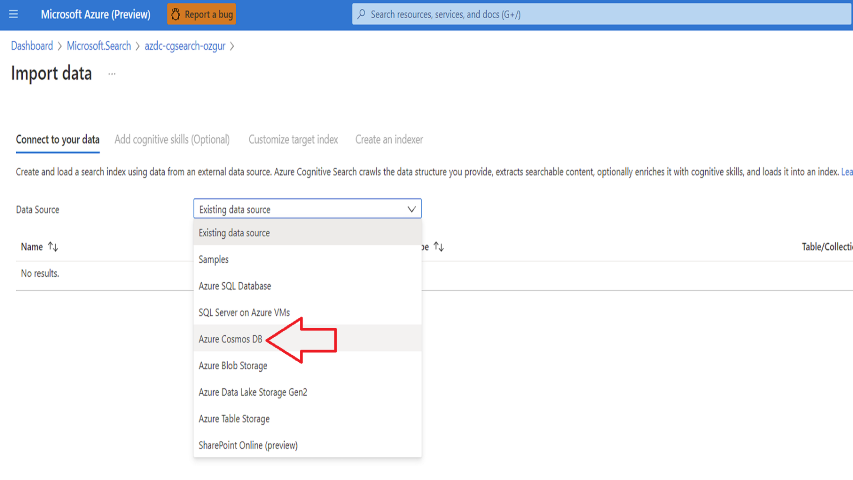Click the Table/Collection column header
The image size is (853, 480).
(x=827, y=247)
